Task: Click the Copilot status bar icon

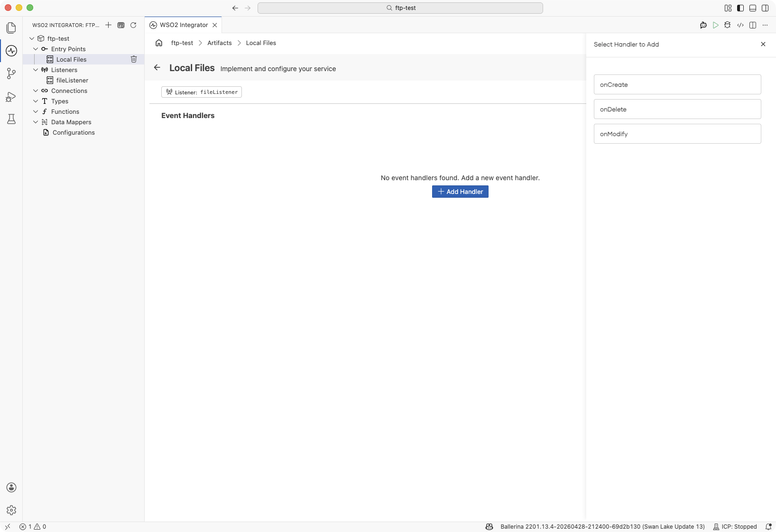Action: point(490,527)
